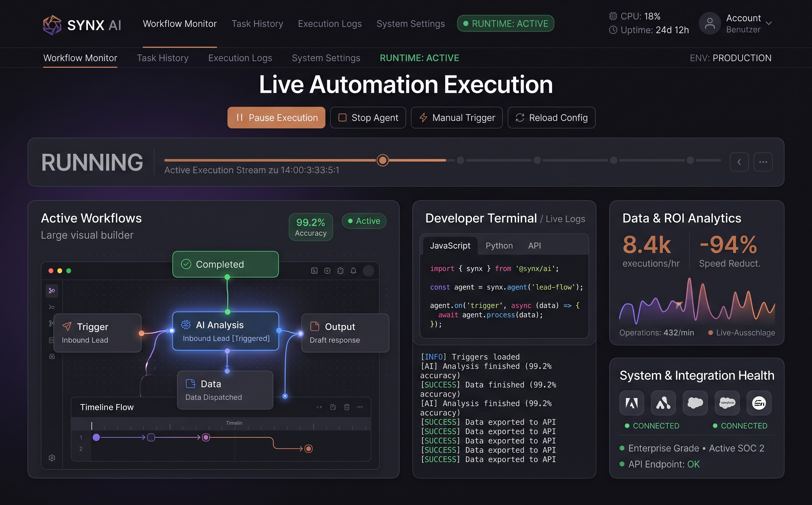Open the gear icon at builder sidebar bottom
The image size is (812, 505).
52,458
